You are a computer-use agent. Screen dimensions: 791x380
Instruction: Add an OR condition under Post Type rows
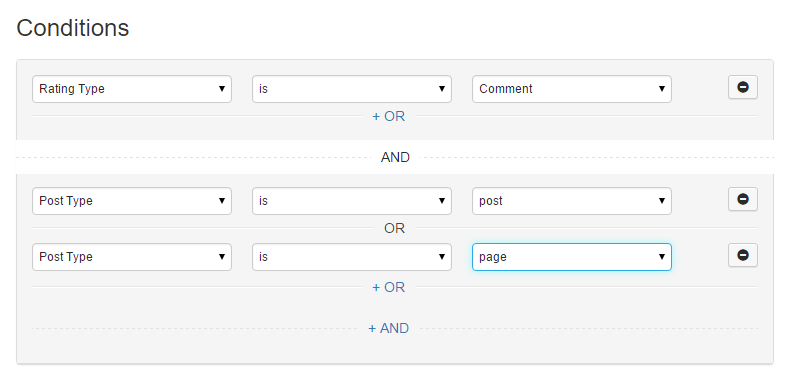388,287
